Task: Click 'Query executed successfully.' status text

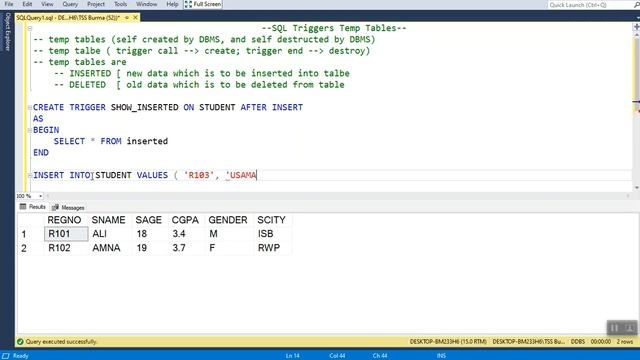Action: (x=61, y=342)
